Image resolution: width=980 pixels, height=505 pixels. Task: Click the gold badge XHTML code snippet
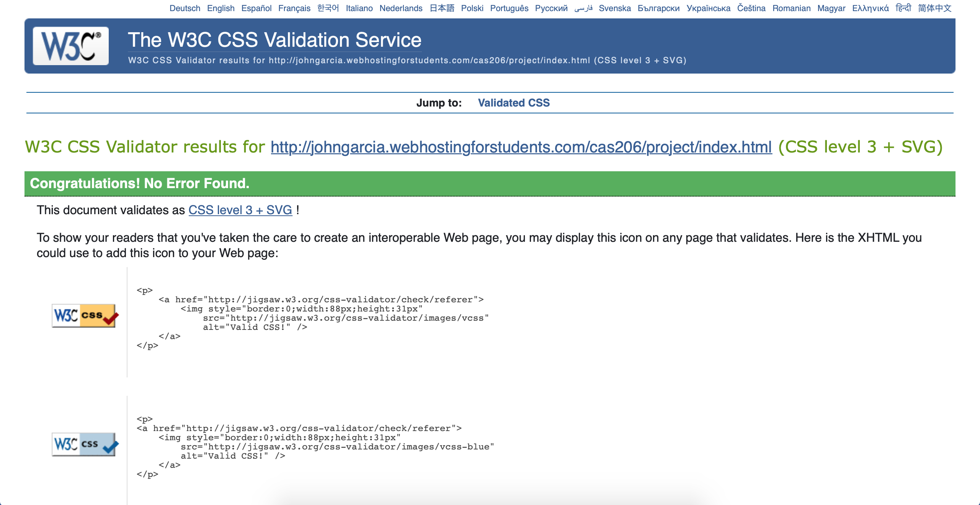click(x=312, y=318)
